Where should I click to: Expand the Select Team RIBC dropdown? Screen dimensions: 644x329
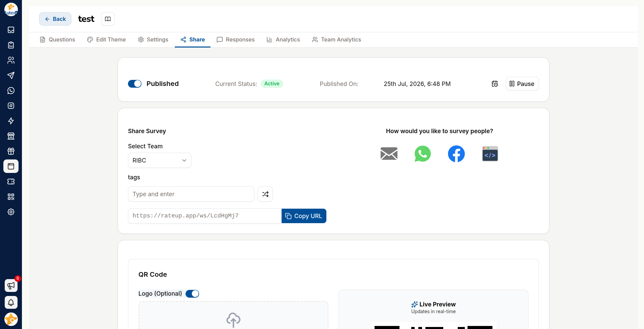click(160, 160)
